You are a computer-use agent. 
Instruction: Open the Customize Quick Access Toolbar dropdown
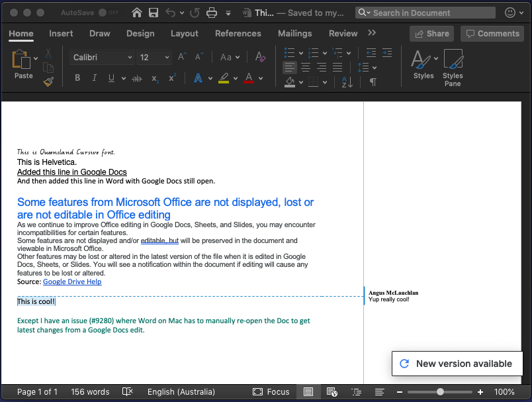[228, 13]
